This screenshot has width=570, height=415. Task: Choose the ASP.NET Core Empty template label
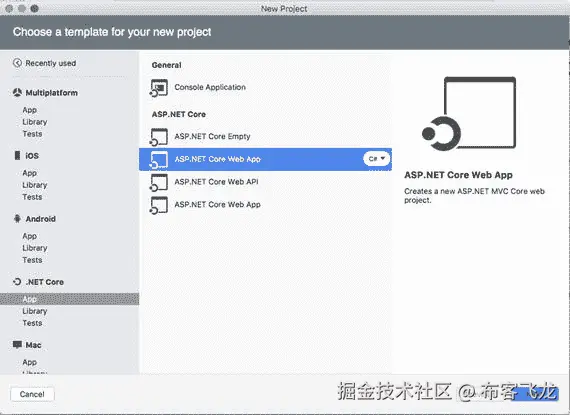(x=212, y=136)
